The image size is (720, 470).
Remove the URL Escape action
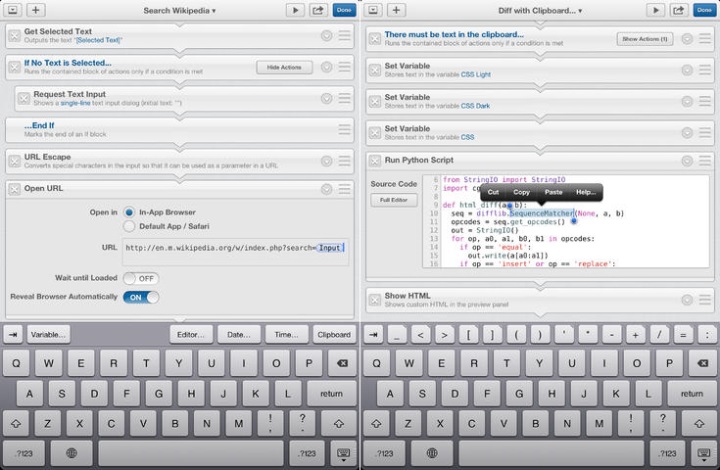point(15,161)
